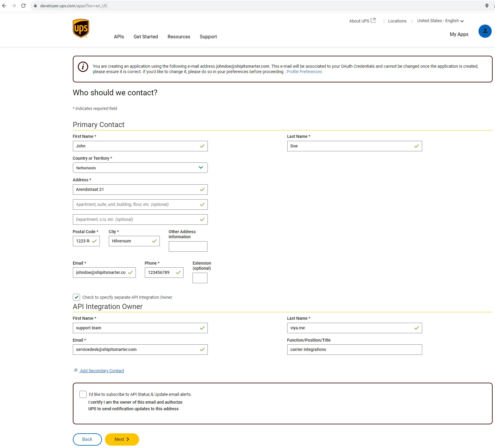The width and height of the screenshot is (495, 448).
Task: Click the browser back arrow
Action: (x=4, y=6)
